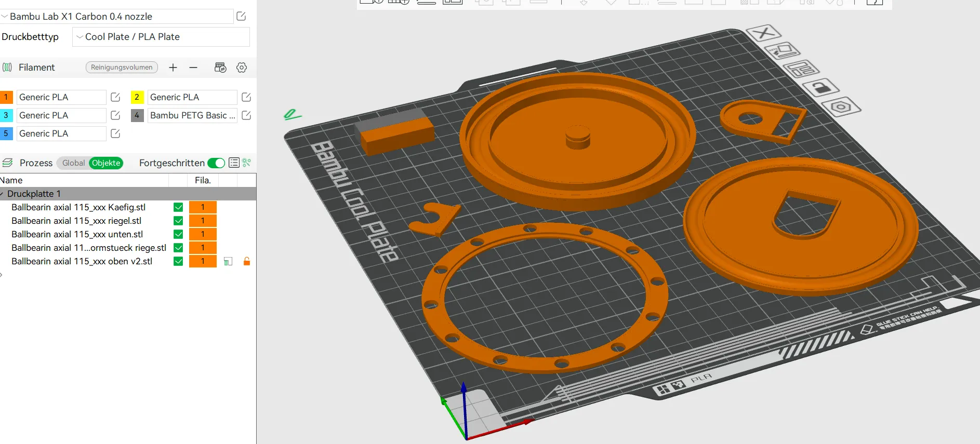Toggle the Fortgeschritten advanced mode switch
The image size is (980, 444).
[x=216, y=163]
